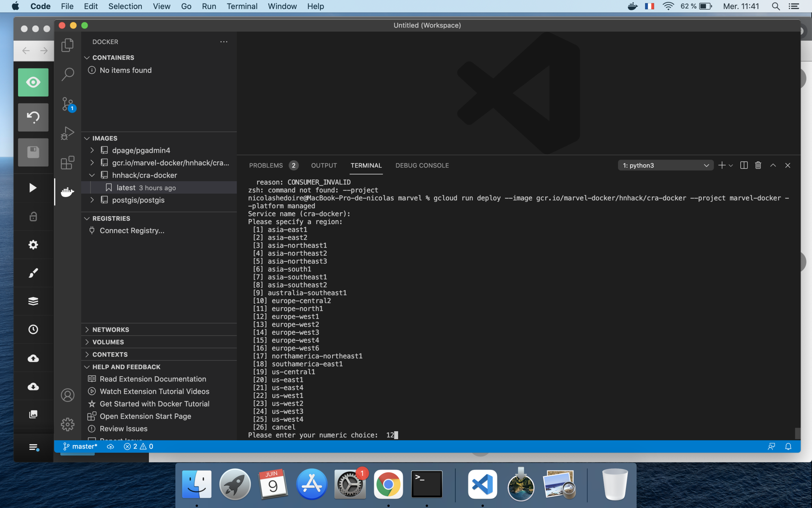Open the Explorer view in activity bar
812x508 pixels.
tap(67, 45)
